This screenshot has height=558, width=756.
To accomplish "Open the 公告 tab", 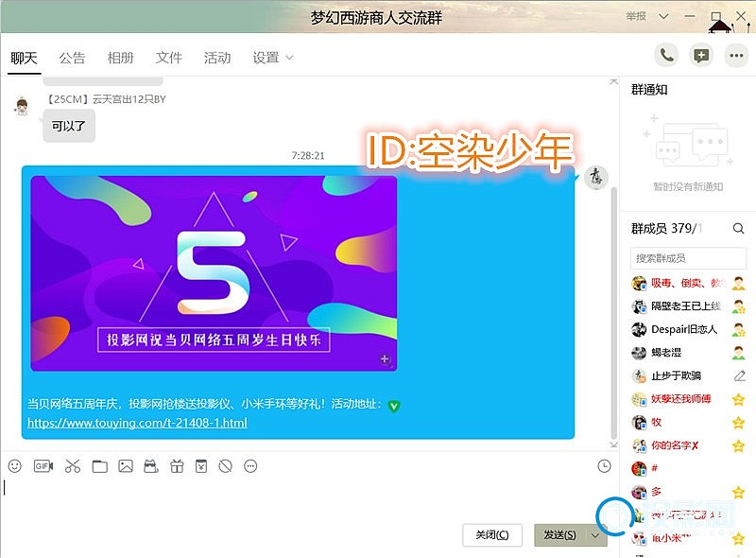I will pos(72,58).
